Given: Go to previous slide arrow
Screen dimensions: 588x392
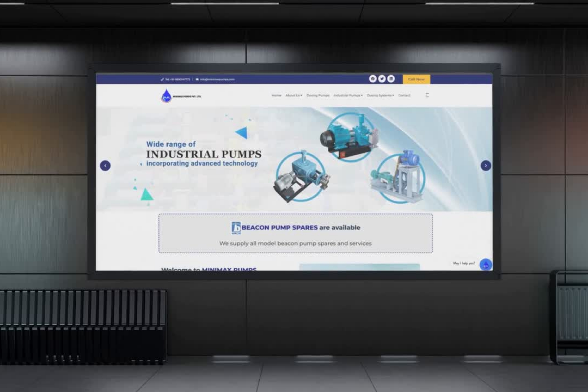Looking at the screenshot, I should click(105, 166).
